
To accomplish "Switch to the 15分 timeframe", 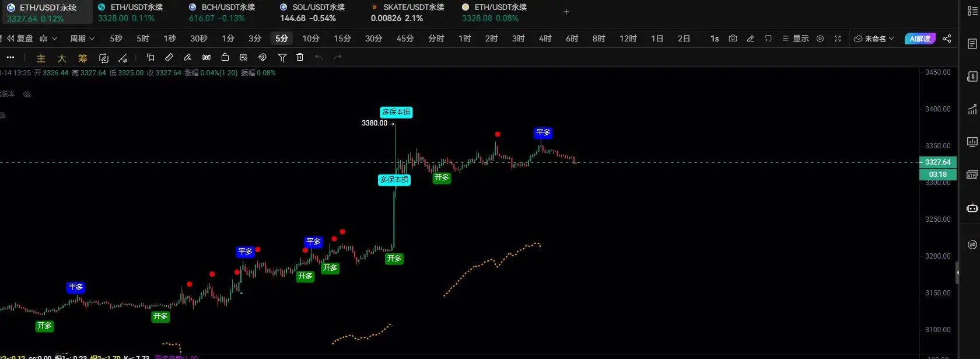I will pyautogui.click(x=342, y=39).
